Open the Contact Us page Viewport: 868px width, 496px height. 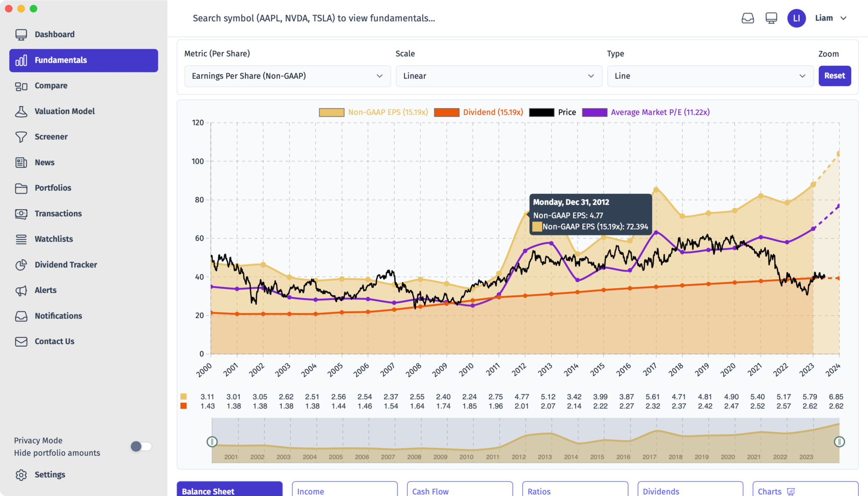point(83,342)
